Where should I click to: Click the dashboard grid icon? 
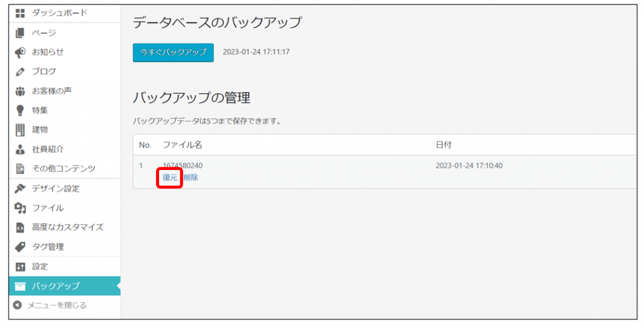[x=19, y=13]
